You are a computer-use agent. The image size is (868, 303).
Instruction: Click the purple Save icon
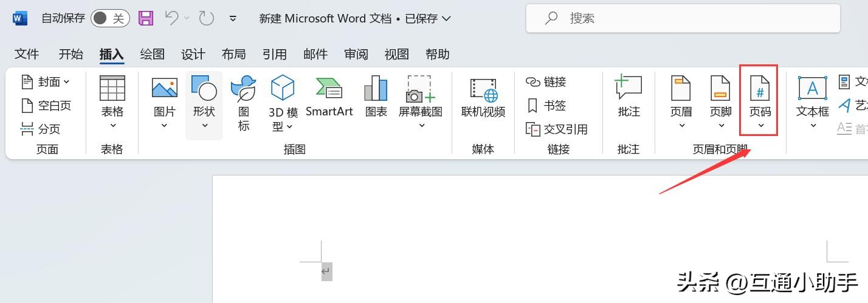tap(146, 18)
